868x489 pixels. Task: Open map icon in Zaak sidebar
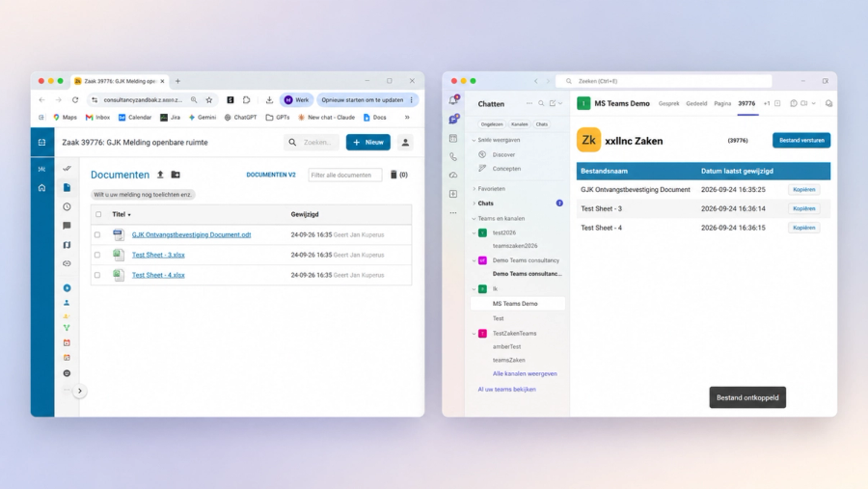coord(67,245)
